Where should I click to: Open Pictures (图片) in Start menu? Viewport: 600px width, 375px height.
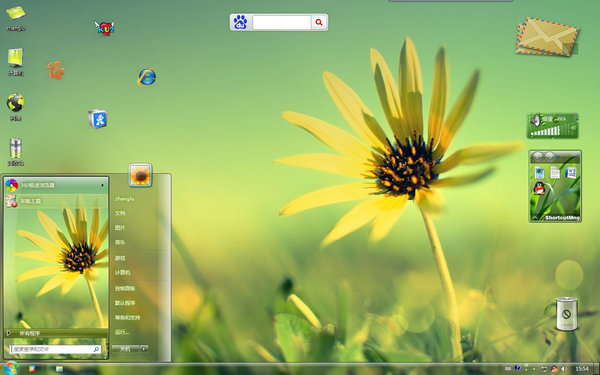coord(120,228)
